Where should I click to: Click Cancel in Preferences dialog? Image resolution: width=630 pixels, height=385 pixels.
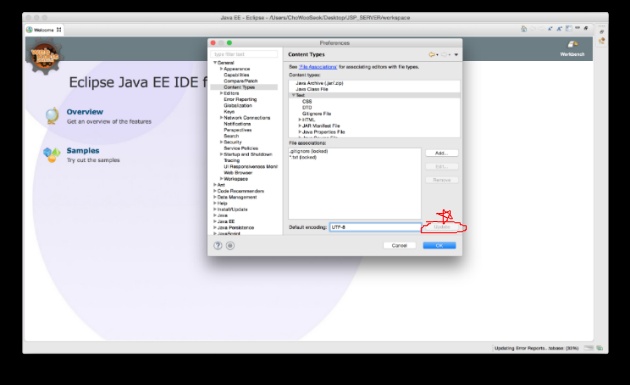pos(399,246)
